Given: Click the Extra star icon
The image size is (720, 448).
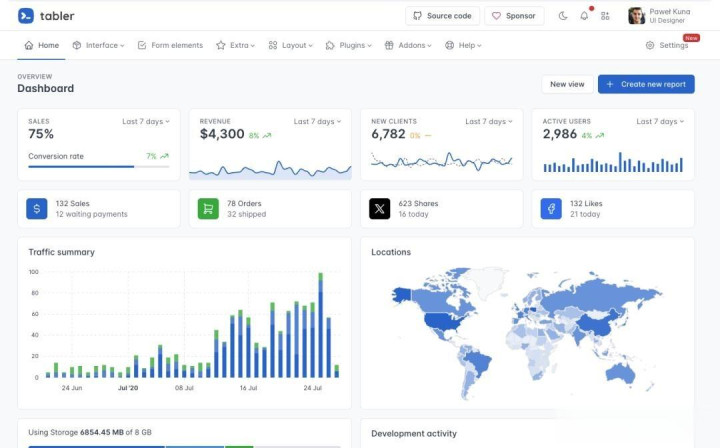Looking at the screenshot, I should tap(221, 45).
